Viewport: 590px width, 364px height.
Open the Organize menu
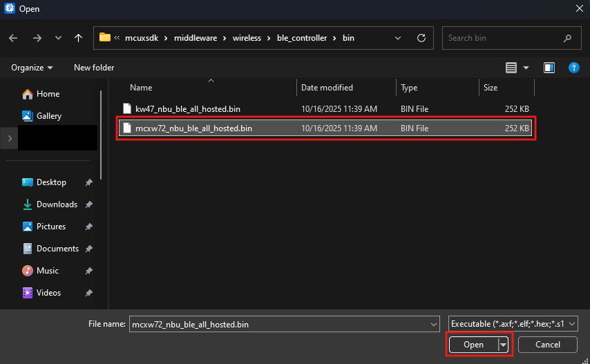(32, 68)
